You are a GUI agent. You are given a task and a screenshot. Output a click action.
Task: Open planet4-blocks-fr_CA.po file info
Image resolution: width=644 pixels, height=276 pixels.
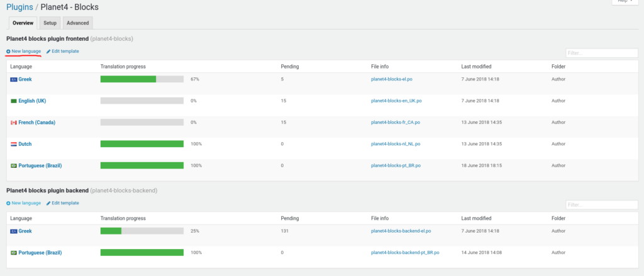coord(395,123)
